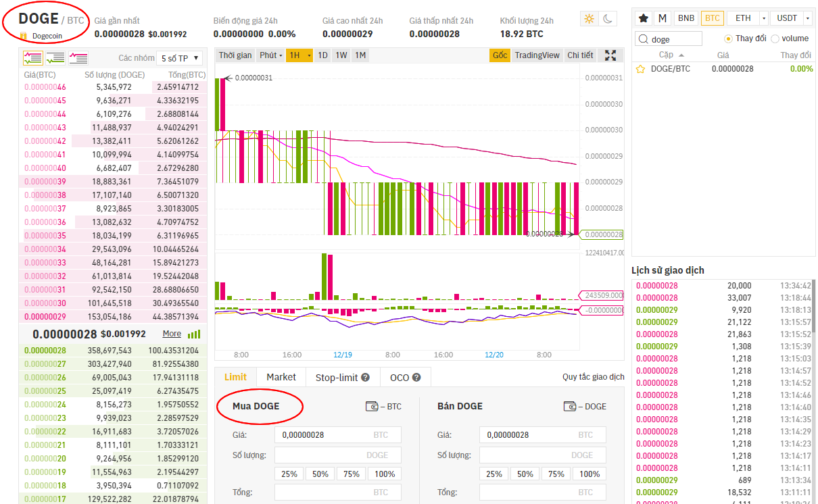Open the USDT market dropdown arrow

(808, 18)
